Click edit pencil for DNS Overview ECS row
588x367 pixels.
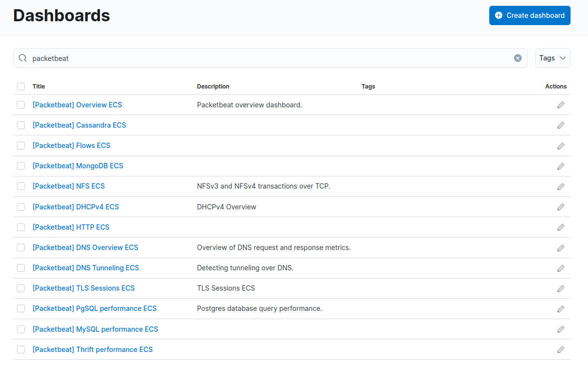point(561,248)
